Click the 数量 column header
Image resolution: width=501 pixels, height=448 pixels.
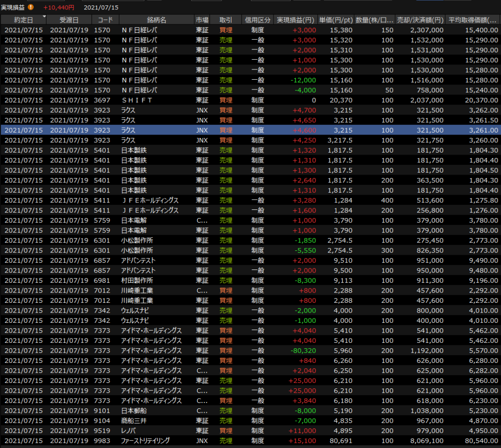pos(374,20)
